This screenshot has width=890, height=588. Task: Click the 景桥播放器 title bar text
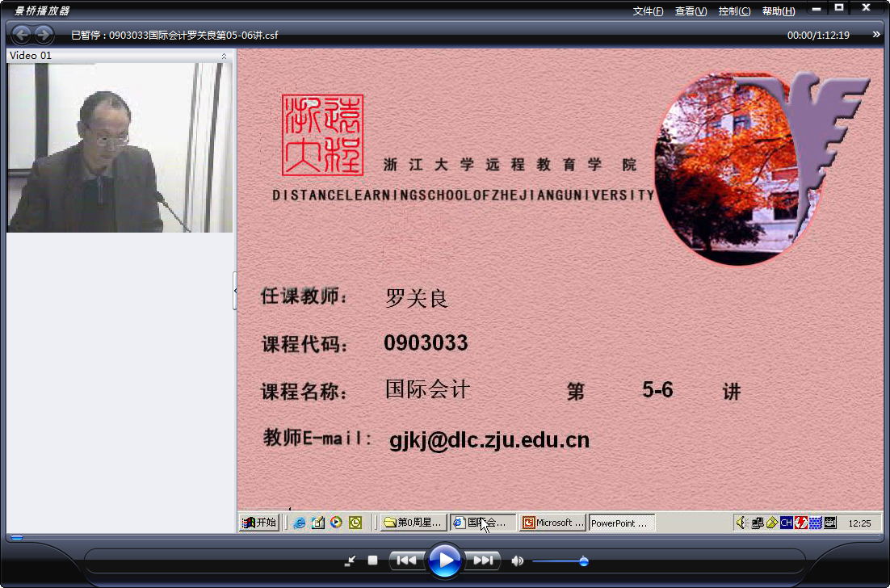tap(42, 10)
